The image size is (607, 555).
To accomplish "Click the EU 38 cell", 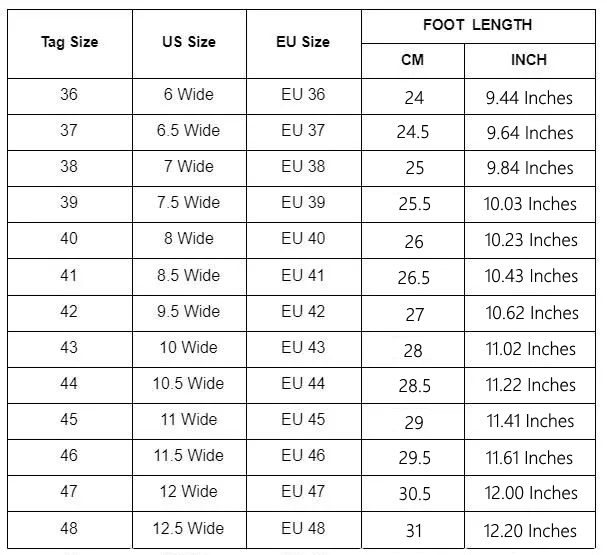I will click(x=304, y=168).
